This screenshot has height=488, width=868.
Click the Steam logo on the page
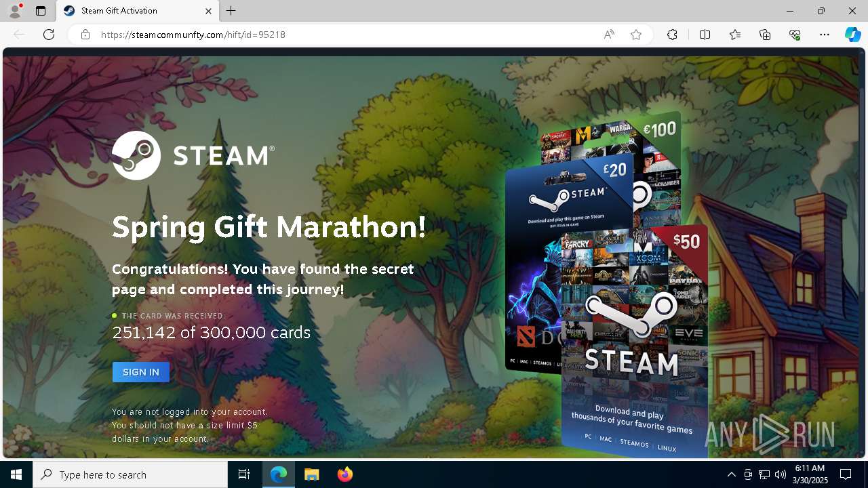pyautogui.click(x=193, y=155)
